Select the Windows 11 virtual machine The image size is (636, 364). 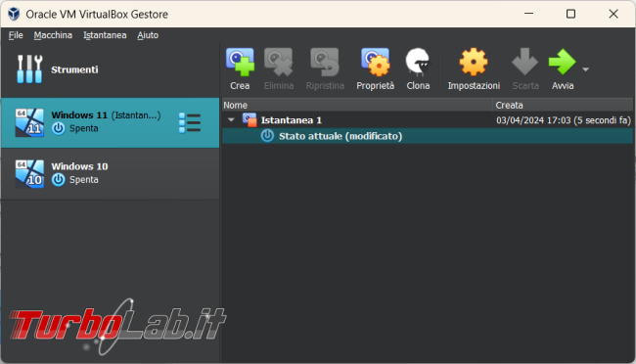tap(110, 122)
